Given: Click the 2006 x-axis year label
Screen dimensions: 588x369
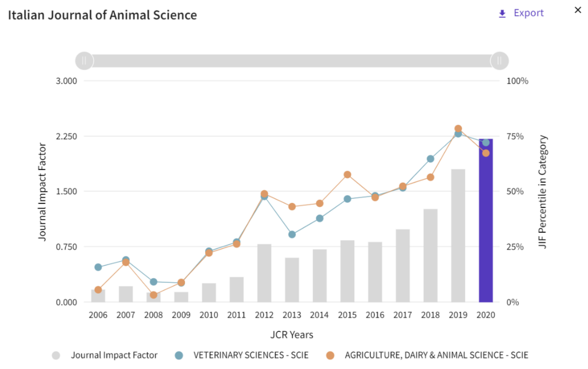Looking at the screenshot, I should (x=98, y=315).
